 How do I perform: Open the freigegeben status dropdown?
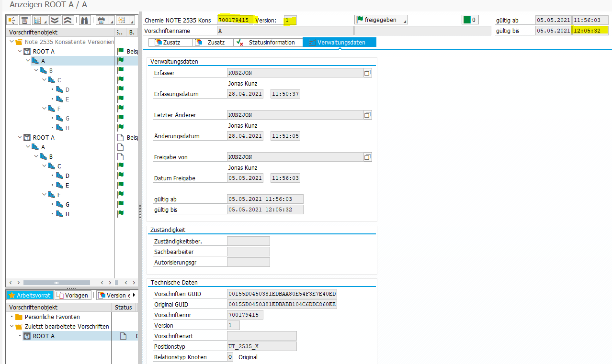pyautogui.click(x=381, y=20)
